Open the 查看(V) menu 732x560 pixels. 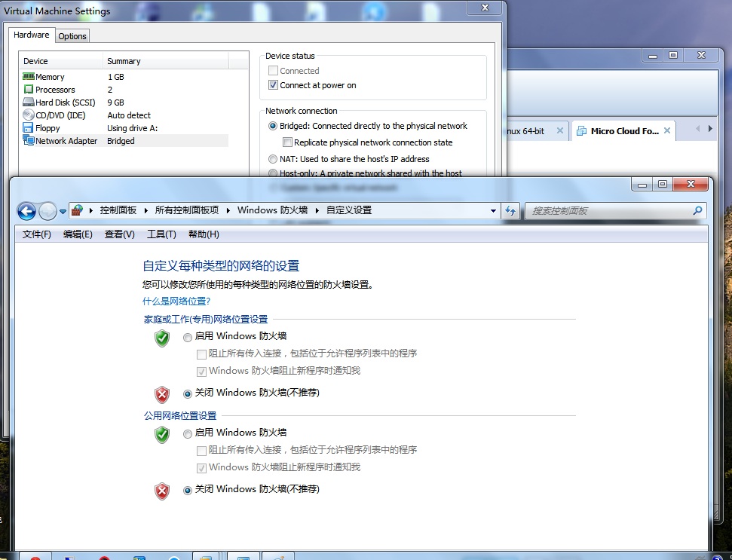(x=120, y=234)
